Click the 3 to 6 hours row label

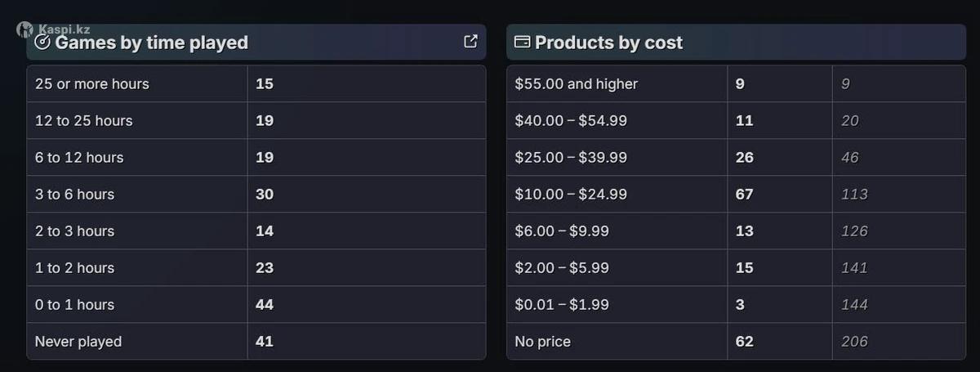pyautogui.click(x=74, y=195)
